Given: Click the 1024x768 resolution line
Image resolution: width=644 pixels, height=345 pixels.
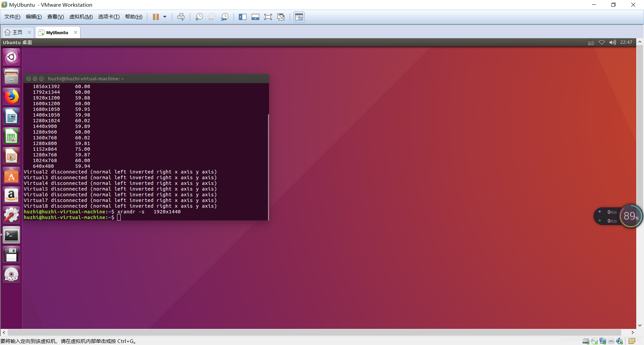Looking at the screenshot, I should pos(61,160).
